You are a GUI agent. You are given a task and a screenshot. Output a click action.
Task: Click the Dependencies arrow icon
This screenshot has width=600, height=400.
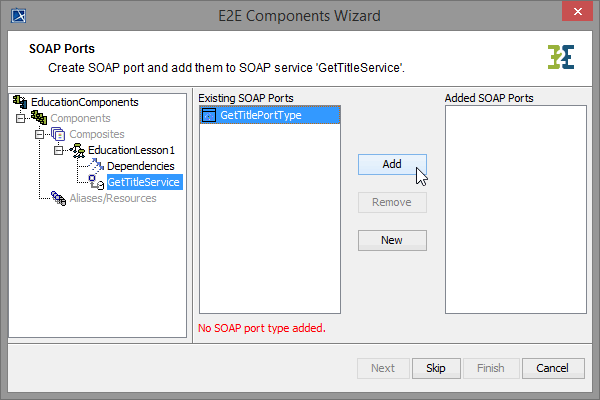tap(97, 166)
